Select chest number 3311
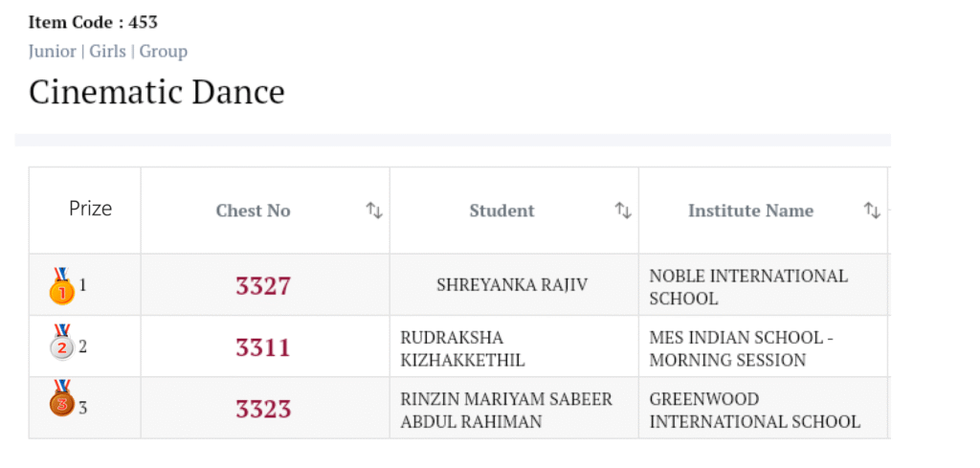 263,347
